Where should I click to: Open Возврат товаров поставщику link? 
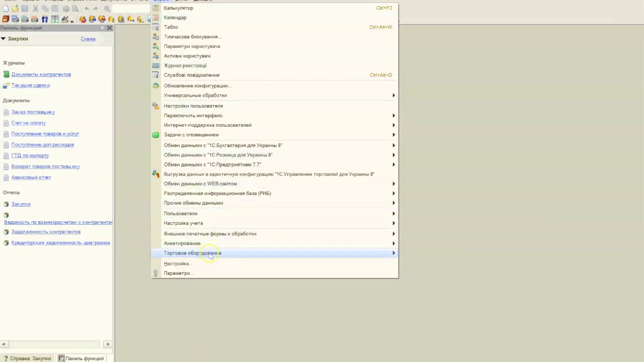click(x=46, y=166)
